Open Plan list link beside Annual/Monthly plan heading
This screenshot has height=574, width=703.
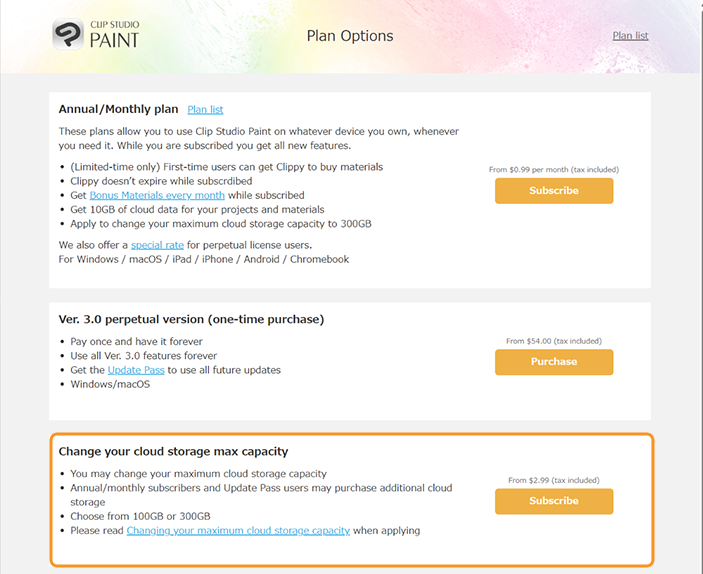tap(205, 110)
